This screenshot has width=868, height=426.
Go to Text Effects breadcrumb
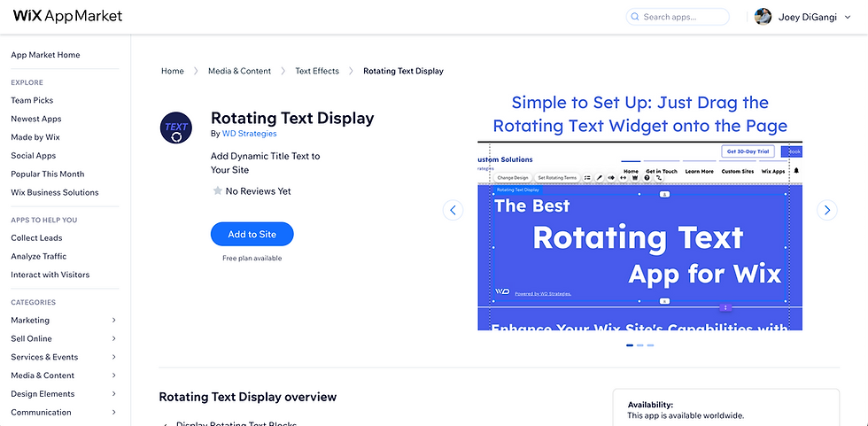pyautogui.click(x=317, y=71)
